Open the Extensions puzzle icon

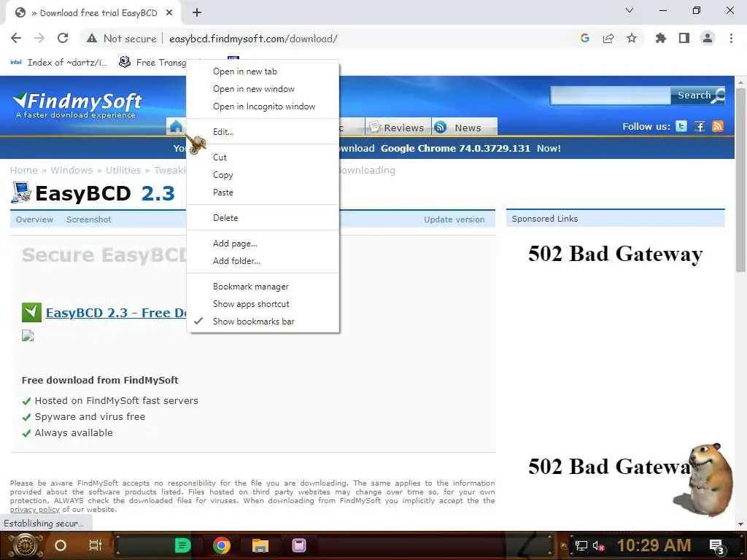coord(661,39)
